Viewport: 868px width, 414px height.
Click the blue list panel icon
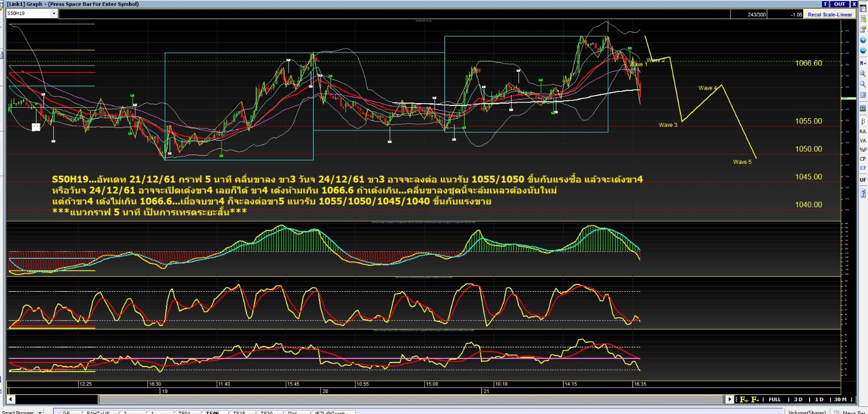863,94
